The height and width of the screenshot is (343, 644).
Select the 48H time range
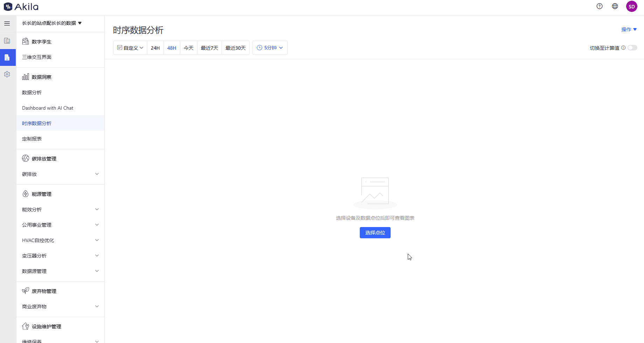click(x=172, y=48)
